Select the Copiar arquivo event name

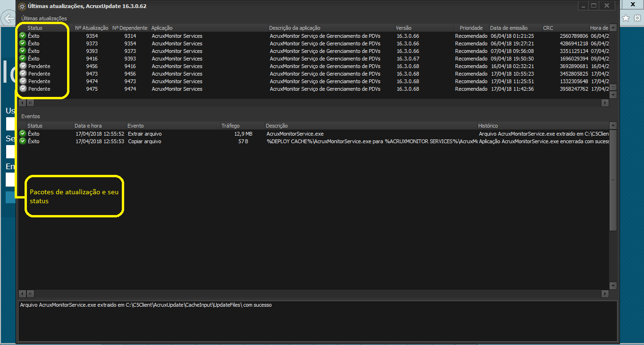(144, 141)
